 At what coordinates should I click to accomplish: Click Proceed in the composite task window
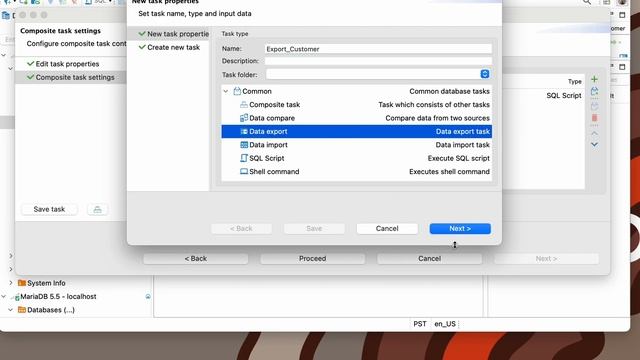point(312,259)
